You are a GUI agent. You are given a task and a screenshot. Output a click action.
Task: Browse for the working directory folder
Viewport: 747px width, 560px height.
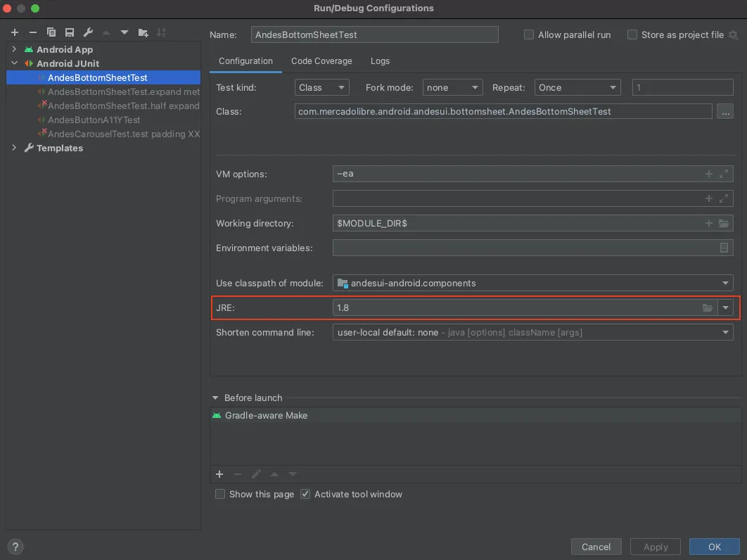click(x=724, y=223)
